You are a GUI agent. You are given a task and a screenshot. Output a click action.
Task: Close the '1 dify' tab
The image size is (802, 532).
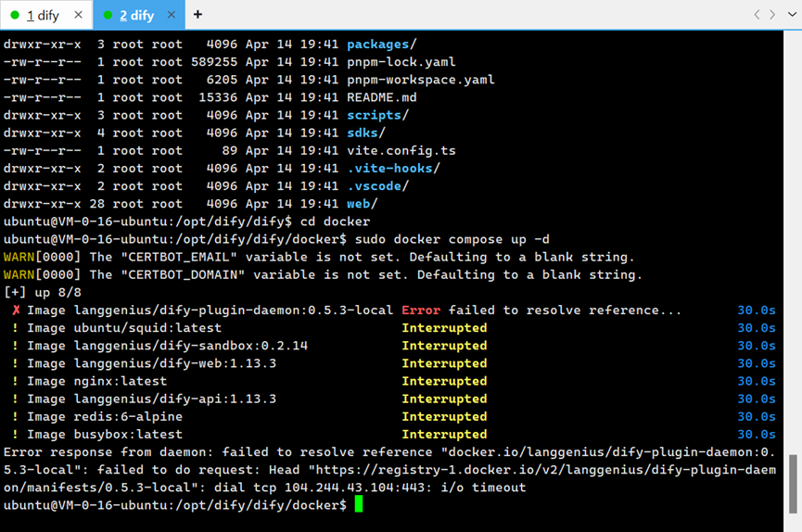coord(78,15)
